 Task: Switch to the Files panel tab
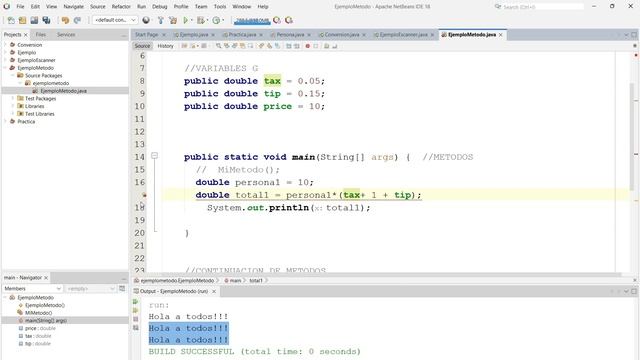[x=40, y=35]
